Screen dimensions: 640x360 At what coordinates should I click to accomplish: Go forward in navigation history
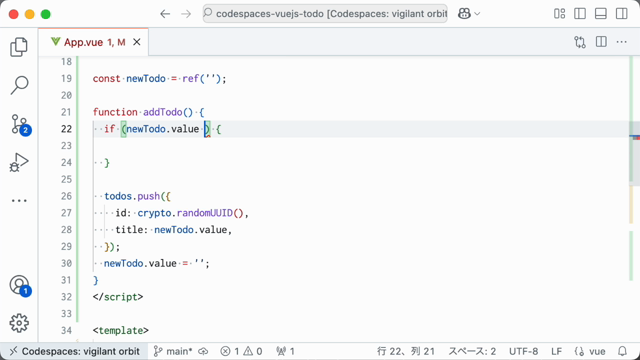coord(186,14)
